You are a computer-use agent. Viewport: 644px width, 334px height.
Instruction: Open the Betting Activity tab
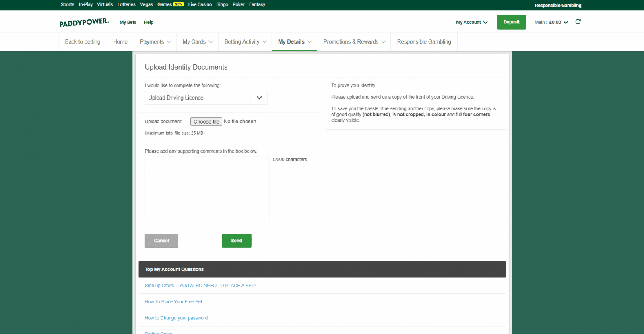click(x=245, y=42)
